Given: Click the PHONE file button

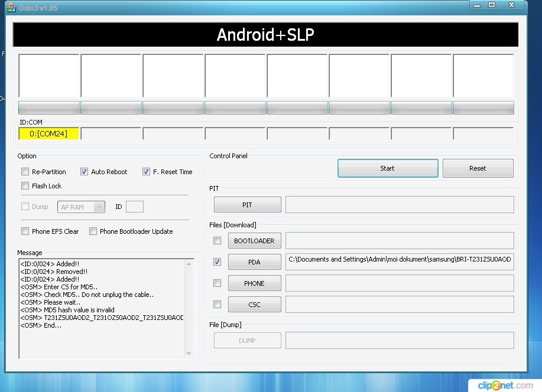Looking at the screenshot, I should tap(254, 283).
